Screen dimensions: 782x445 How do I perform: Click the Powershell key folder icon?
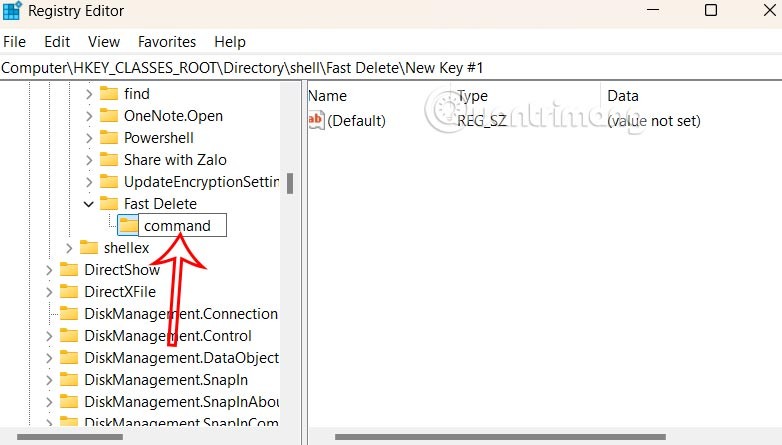[109, 137]
